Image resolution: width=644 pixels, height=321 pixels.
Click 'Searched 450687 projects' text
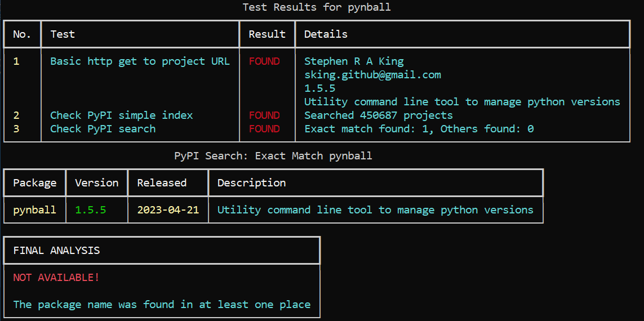click(378, 115)
